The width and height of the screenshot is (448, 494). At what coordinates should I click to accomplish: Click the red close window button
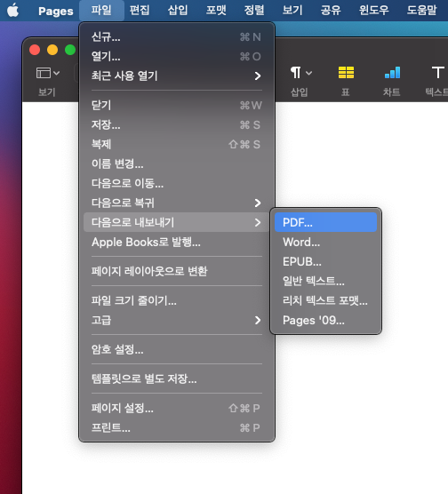point(35,50)
